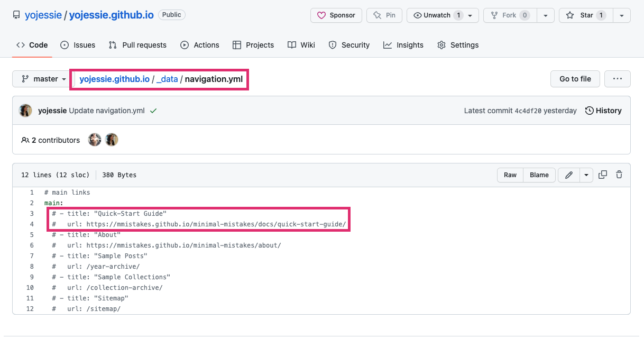
Task: Open the Projects tab
Action: [253, 45]
